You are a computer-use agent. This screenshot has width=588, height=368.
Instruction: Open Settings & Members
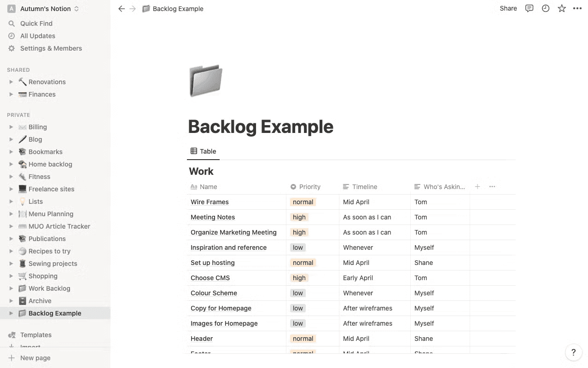click(51, 48)
